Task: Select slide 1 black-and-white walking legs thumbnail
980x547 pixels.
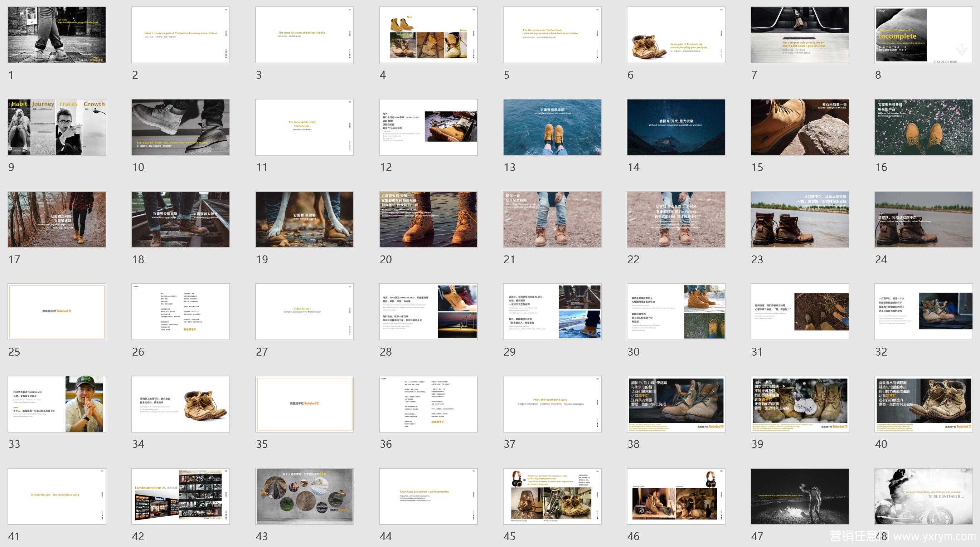Action: pyautogui.click(x=57, y=35)
